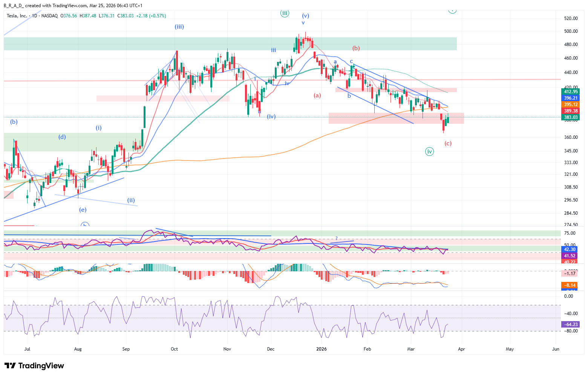Screen dimensions: 588x377
Task: Click the blue (iii) wave label
Action: 179,27
